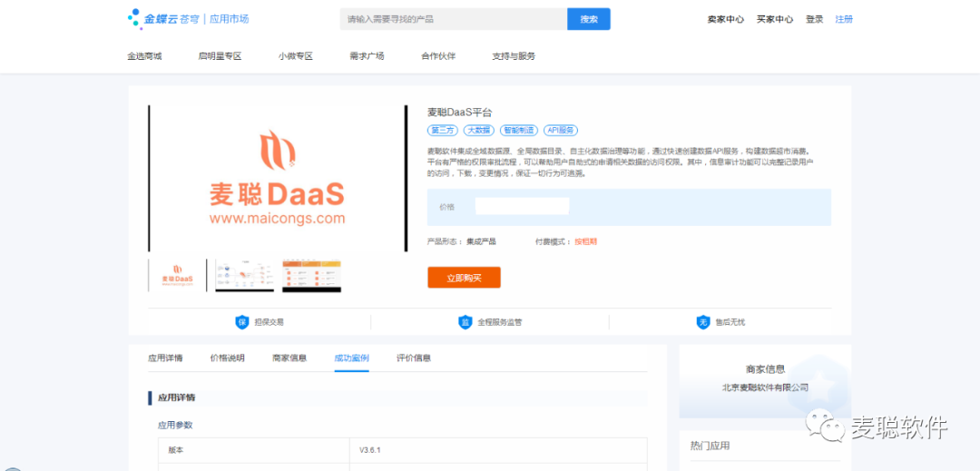Viewport: 980px width, 471px height.
Task: Click the 金蝶云苍穹 logo icon
Action: (133, 17)
